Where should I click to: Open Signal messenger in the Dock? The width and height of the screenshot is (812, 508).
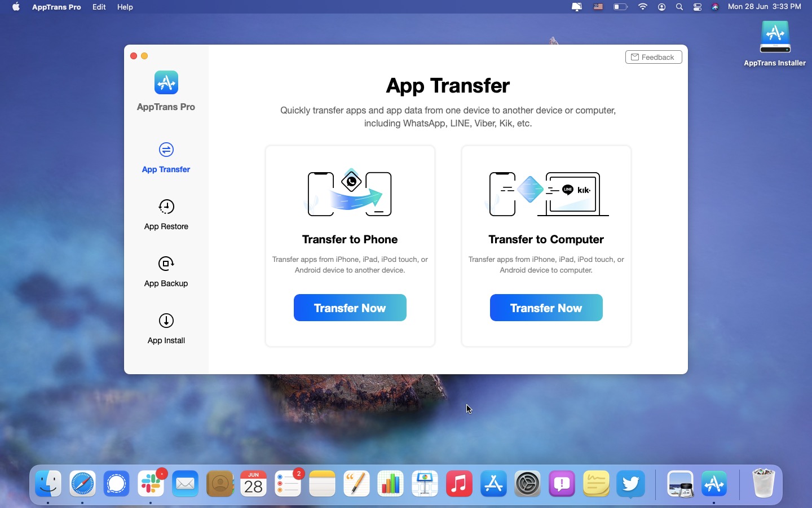coord(117,484)
